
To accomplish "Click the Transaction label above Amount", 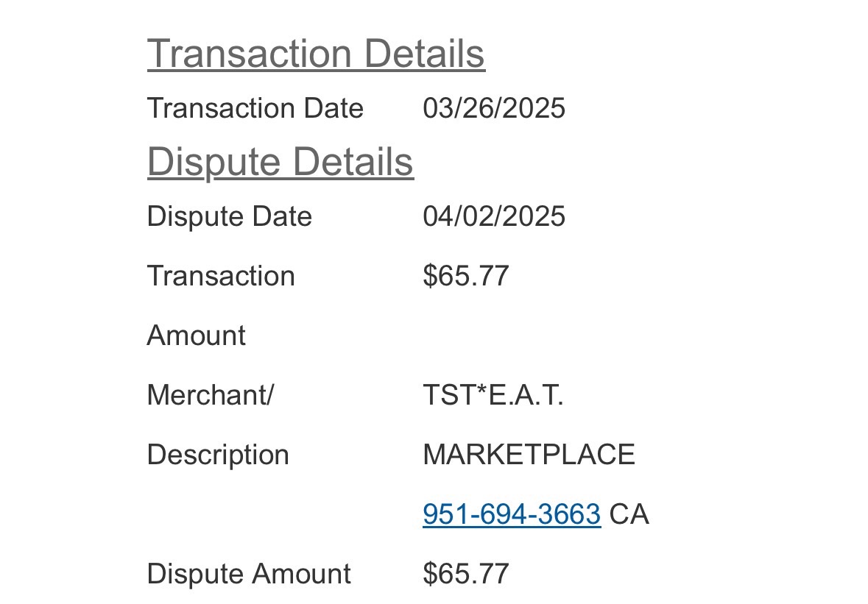I will (221, 276).
